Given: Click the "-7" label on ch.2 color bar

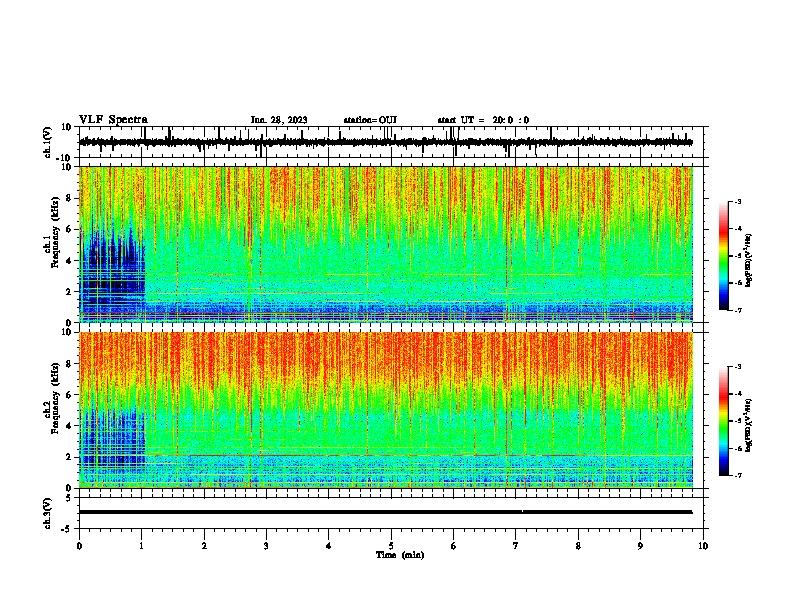Looking at the screenshot, I should pos(737,476).
